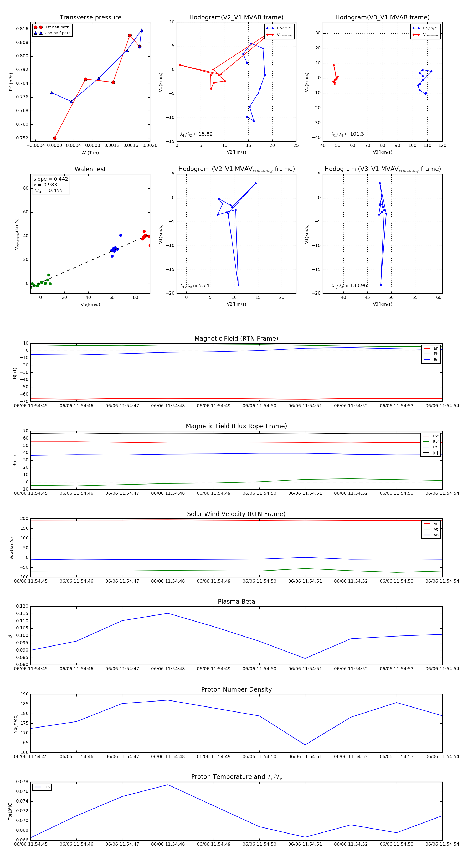Select the "Br" legend entry
The image size is (473, 868).
[431, 349]
